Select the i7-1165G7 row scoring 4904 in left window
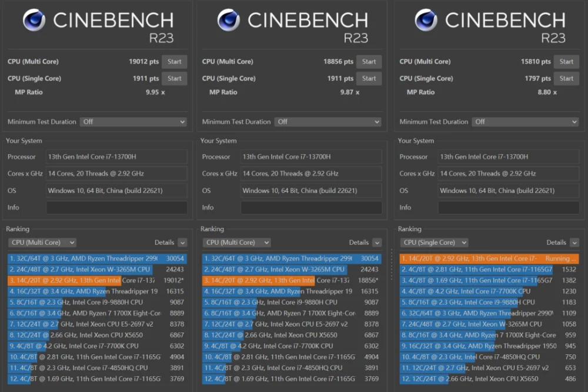Image resolution: width=588 pixels, height=392 pixels. click(97, 357)
